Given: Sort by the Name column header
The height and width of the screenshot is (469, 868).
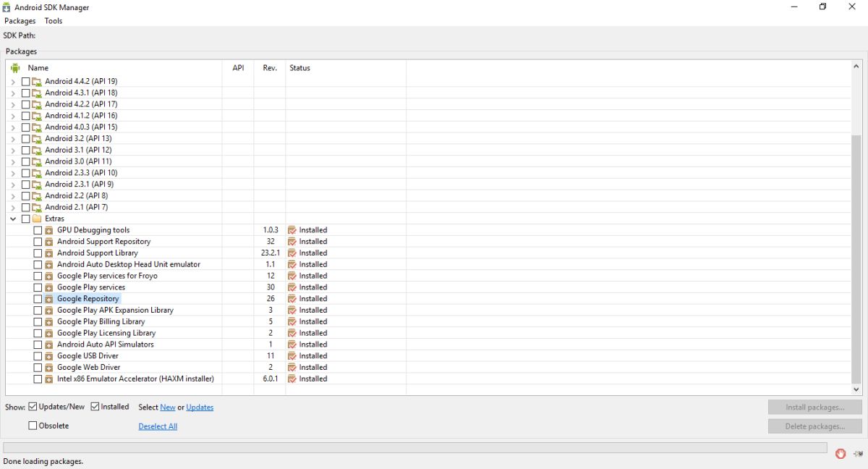Looking at the screenshot, I should coord(114,68).
